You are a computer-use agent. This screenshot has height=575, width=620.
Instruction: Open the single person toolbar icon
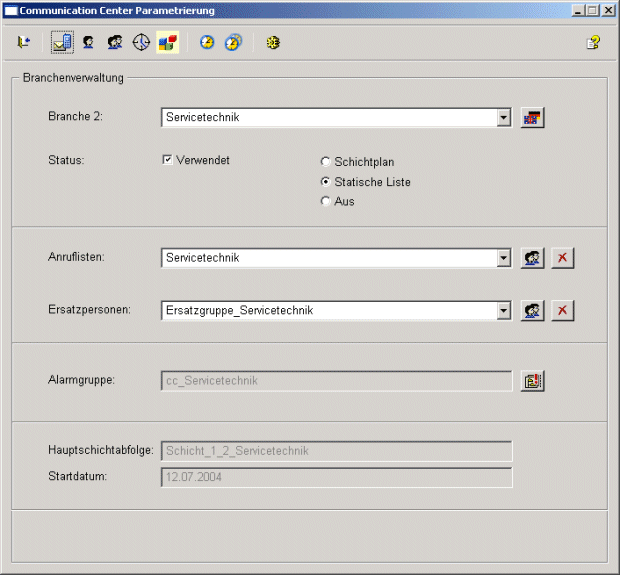point(88,42)
